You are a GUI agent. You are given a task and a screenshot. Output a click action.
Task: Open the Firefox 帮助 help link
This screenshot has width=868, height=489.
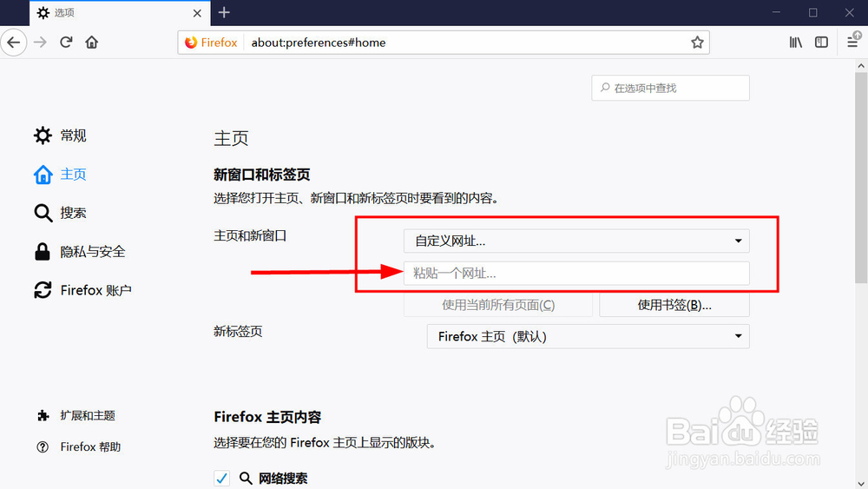[78, 447]
